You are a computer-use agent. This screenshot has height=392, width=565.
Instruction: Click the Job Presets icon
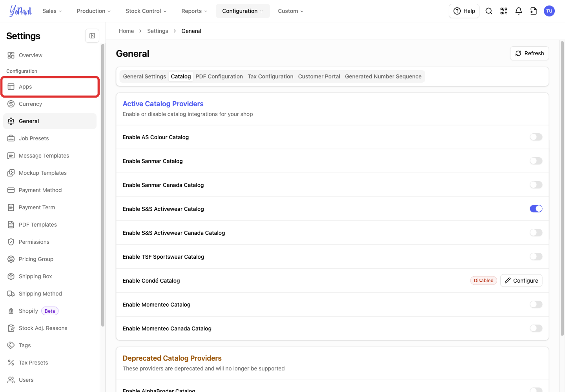(x=11, y=138)
